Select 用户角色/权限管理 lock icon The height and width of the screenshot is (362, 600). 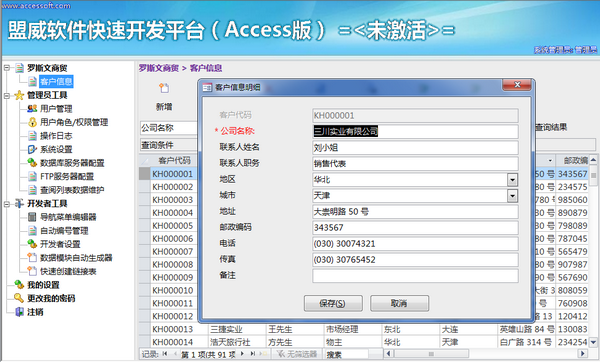coord(33,122)
